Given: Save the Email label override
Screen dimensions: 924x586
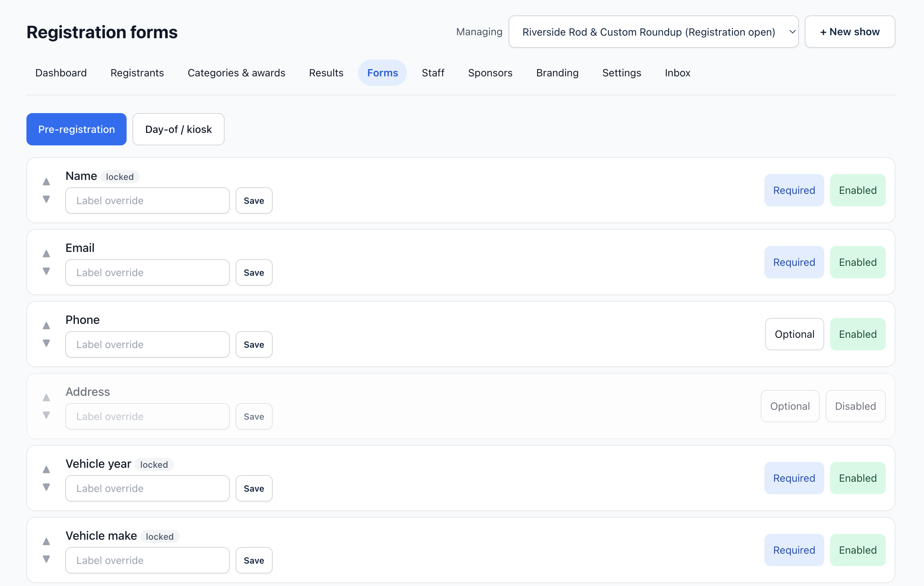Looking at the screenshot, I should (254, 273).
